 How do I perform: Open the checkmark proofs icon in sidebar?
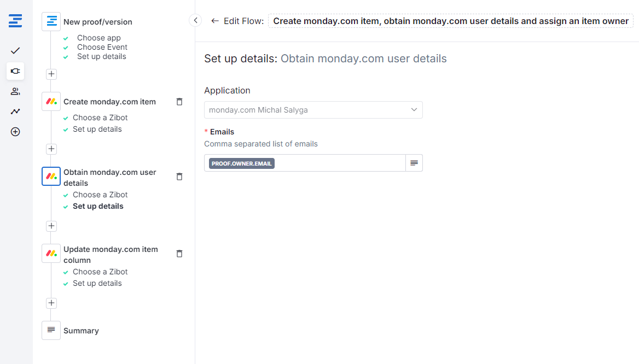point(15,51)
